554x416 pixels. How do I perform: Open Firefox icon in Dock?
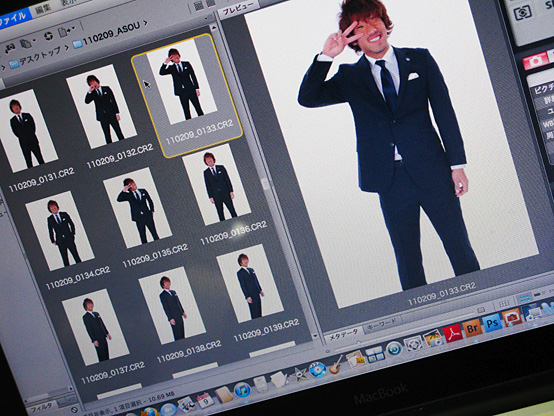[150, 412]
